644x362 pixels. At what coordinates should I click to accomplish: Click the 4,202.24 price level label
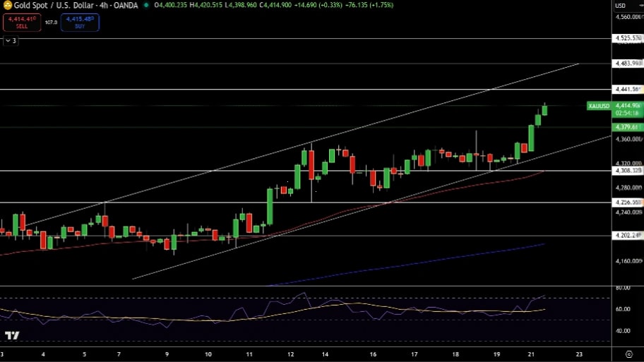pos(628,236)
